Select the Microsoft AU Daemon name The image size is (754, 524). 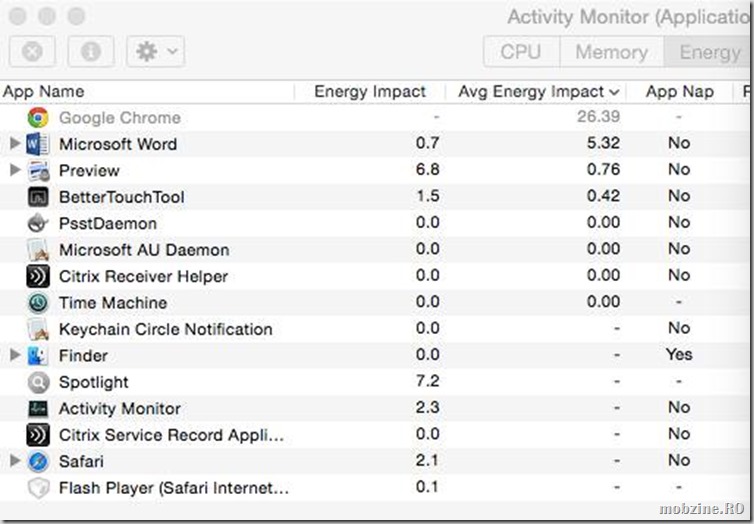pos(144,250)
